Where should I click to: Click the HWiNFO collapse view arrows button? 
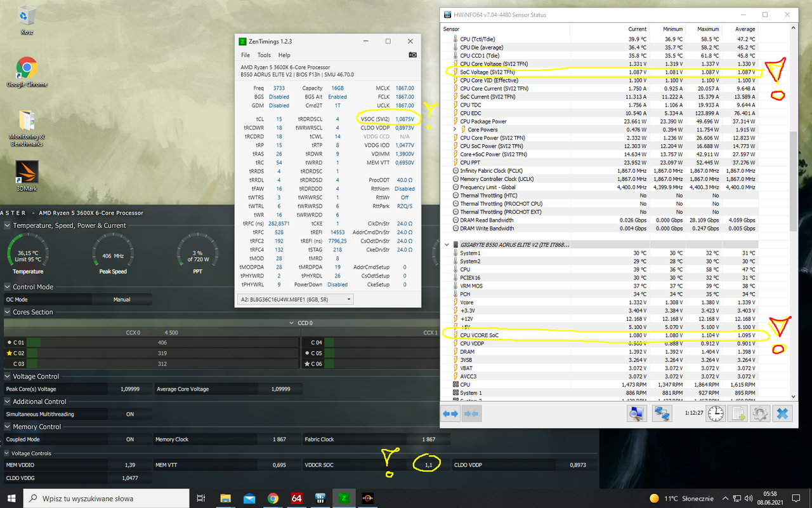[472, 413]
